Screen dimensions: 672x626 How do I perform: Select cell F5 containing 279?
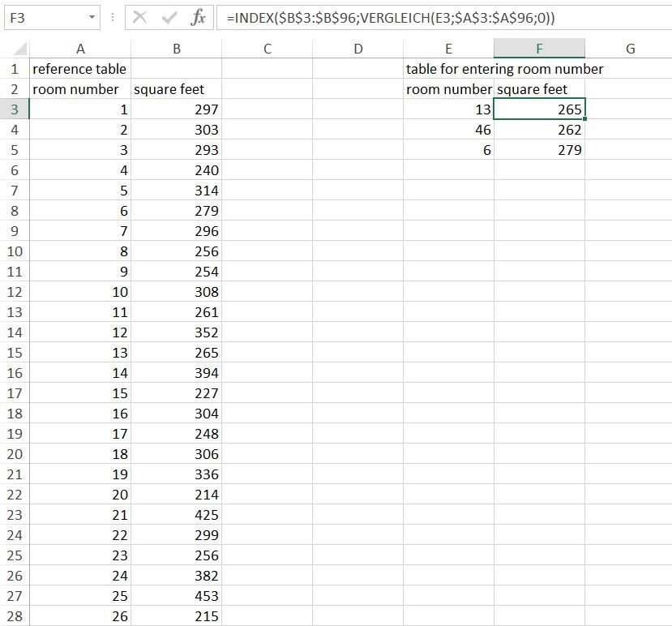[x=539, y=150]
